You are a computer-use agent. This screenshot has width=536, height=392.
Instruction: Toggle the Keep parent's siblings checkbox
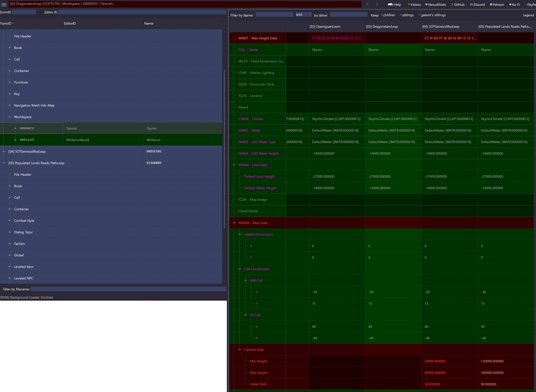(420, 15)
